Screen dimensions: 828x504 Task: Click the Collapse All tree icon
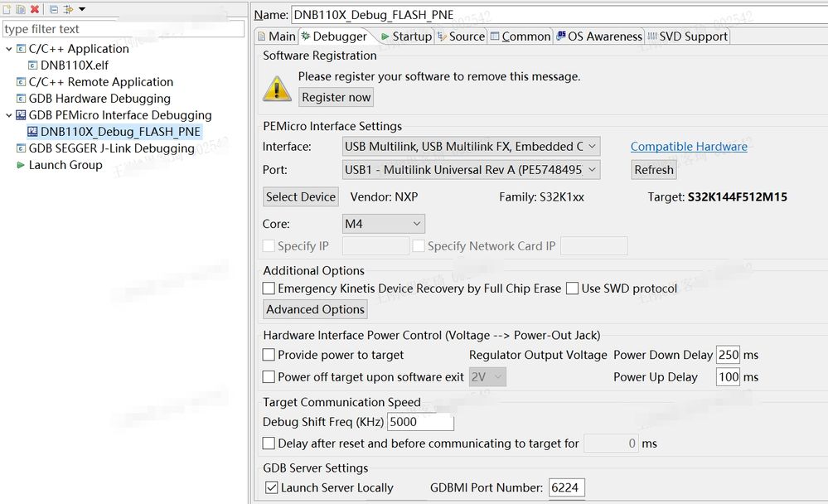[x=54, y=9]
